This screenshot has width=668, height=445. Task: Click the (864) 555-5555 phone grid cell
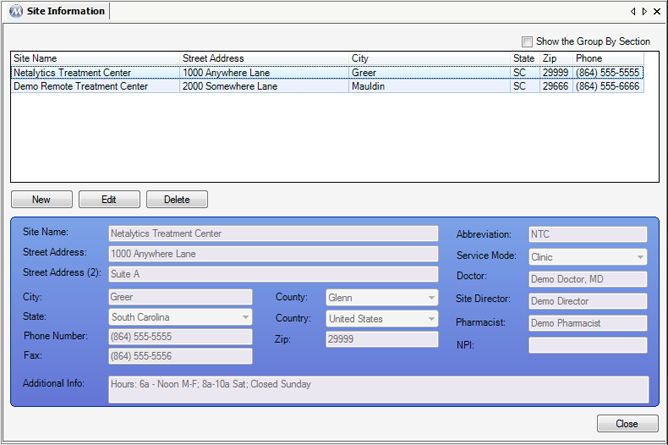point(608,72)
